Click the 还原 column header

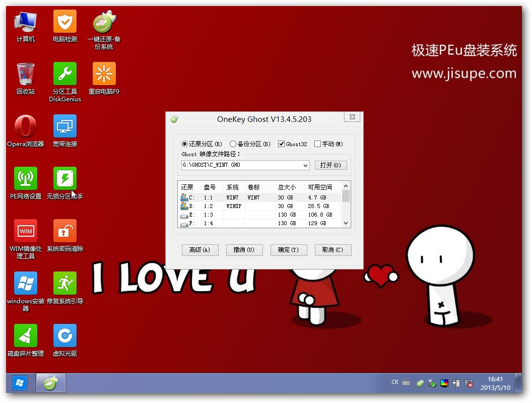point(189,187)
